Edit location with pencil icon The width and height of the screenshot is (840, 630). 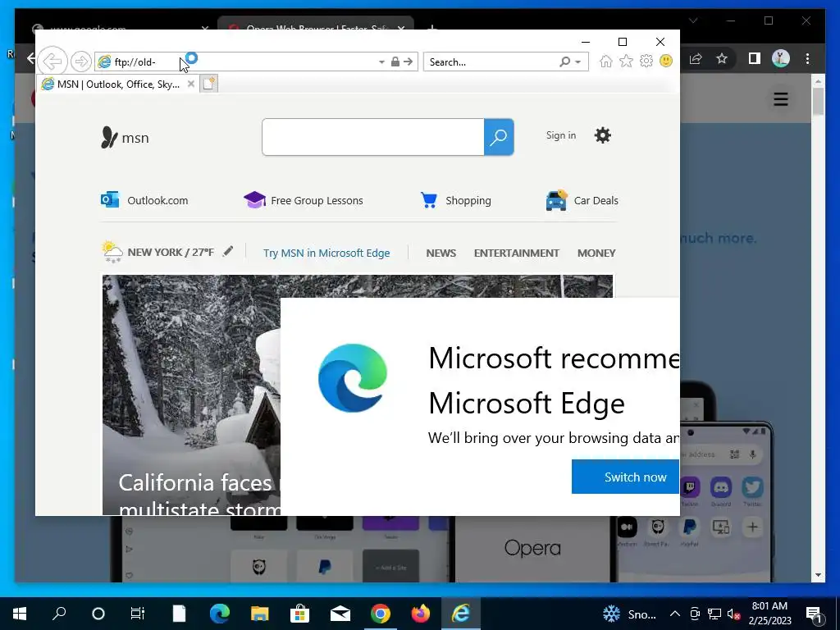point(228,251)
